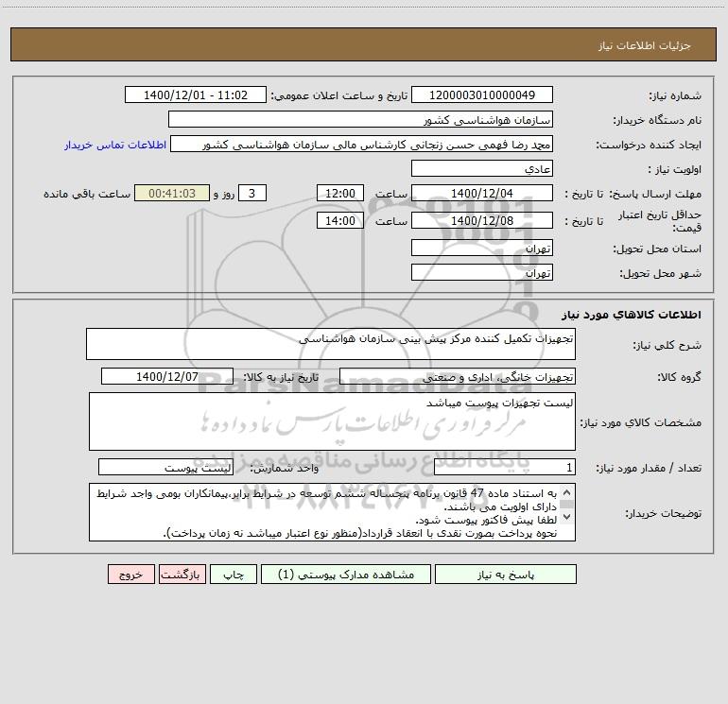Click the label مهلت ارسال پاسخ
The image size is (728, 704).
pos(655,194)
